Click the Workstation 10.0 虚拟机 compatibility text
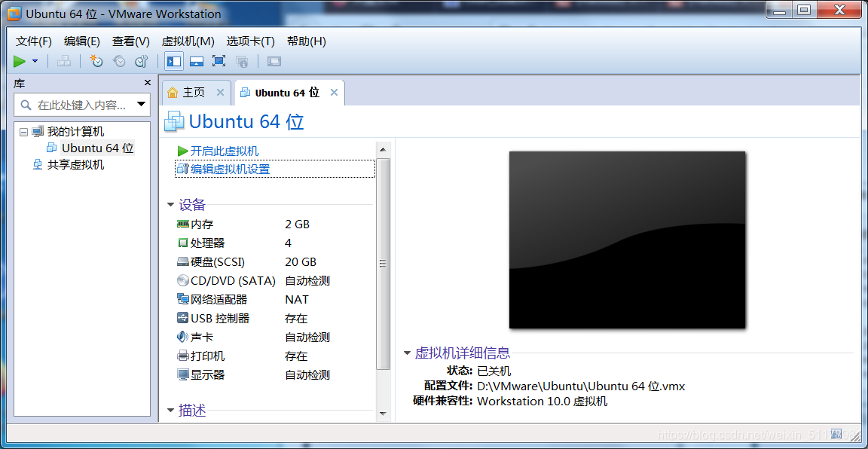868x449 pixels. (542, 402)
